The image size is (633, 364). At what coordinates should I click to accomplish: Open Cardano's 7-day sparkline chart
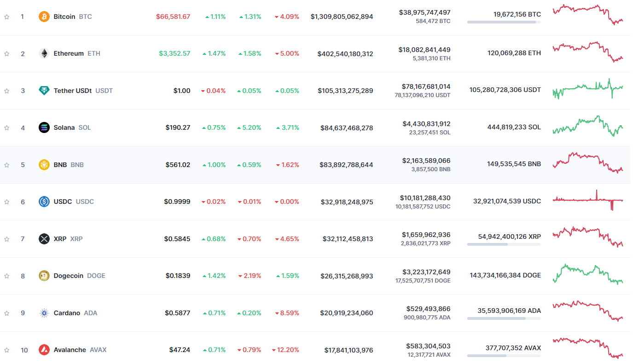tap(588, 311)
